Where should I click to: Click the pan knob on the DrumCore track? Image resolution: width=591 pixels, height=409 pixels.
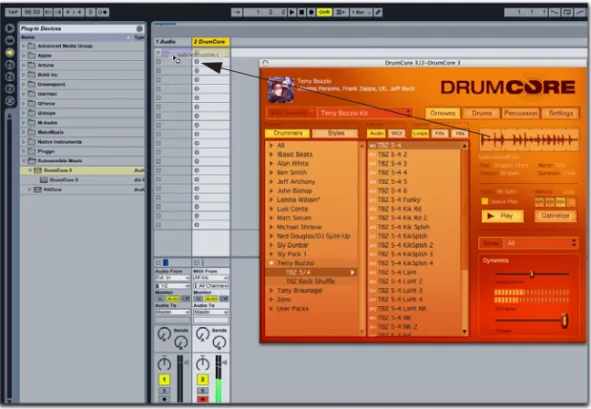point(202,363)
